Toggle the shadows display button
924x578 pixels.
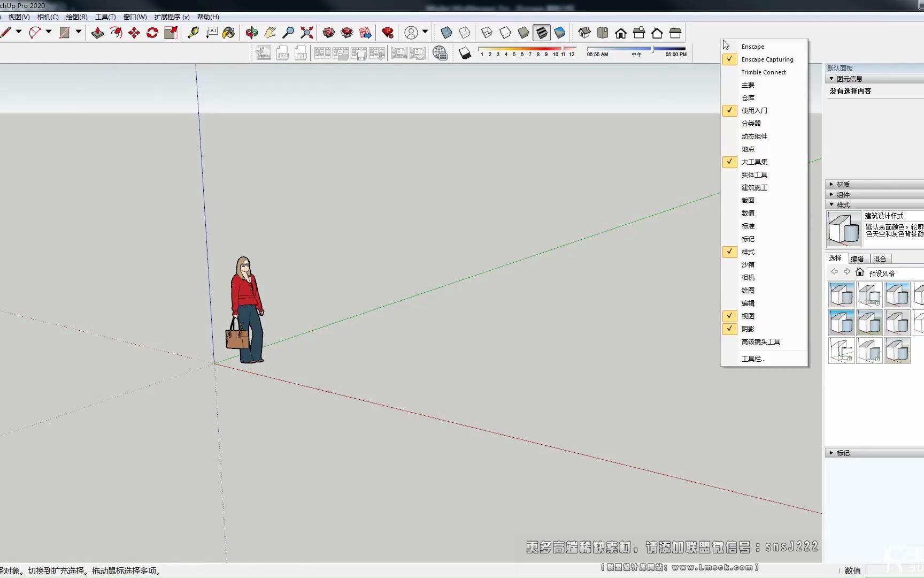[x=465, y=53]
